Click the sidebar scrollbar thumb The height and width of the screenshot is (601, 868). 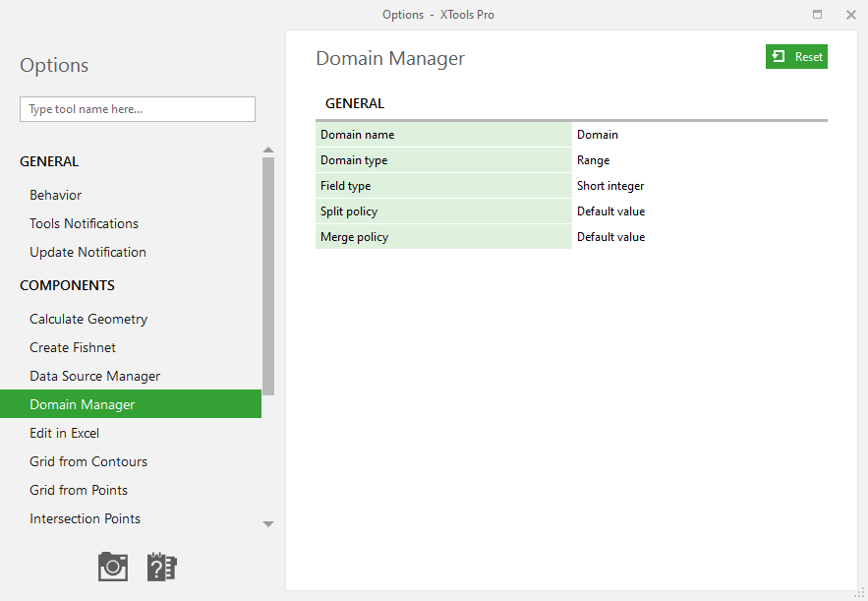click(x=268, y=276)
